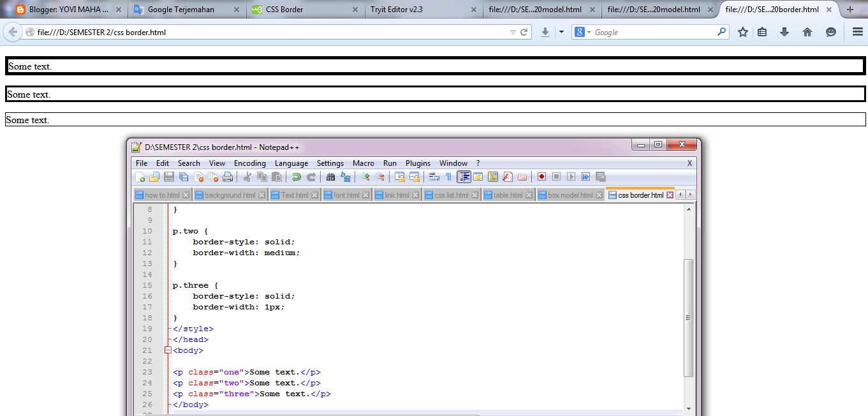This screenshot has width=868, height=416.
Task: Click the line number 23 in editor margin
Action: (147, 372)
